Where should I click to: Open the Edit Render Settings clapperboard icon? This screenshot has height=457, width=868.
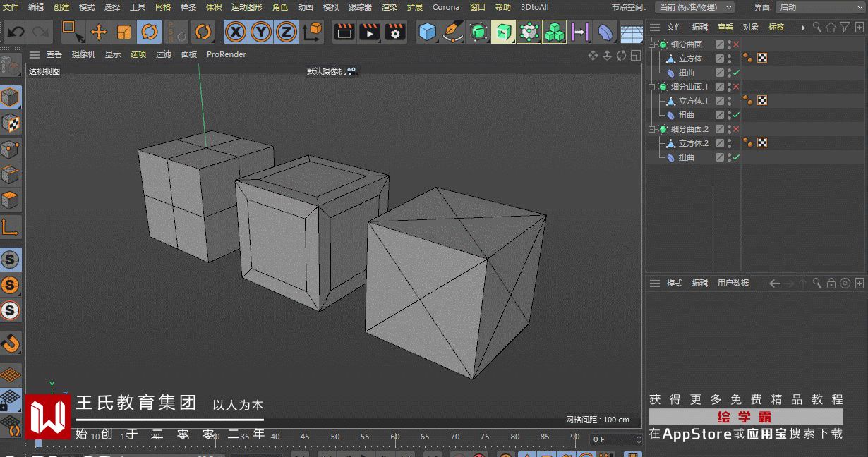coord(394,32)
